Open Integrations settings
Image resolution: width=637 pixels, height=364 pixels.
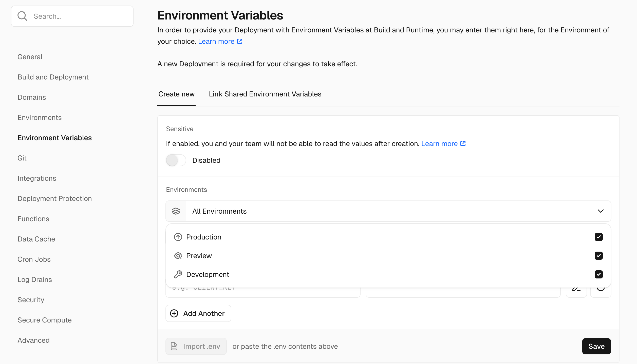[x=37, y=178]
